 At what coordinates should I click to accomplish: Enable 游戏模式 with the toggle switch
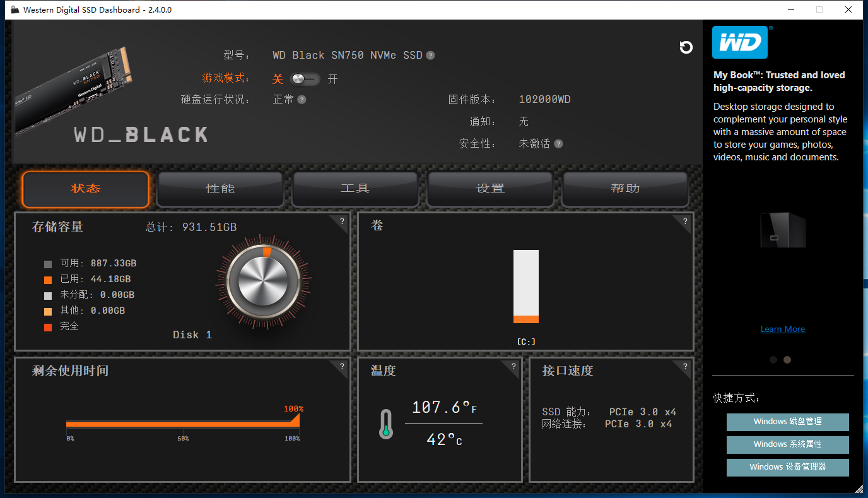pyautogui.click(x=305, y=79)
